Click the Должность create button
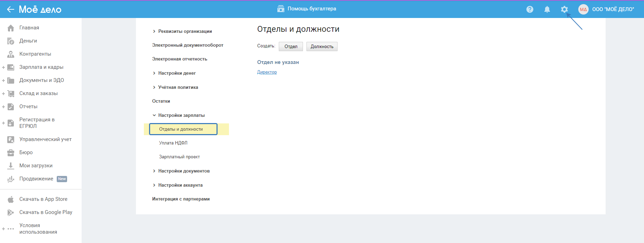 click(322, 47)
